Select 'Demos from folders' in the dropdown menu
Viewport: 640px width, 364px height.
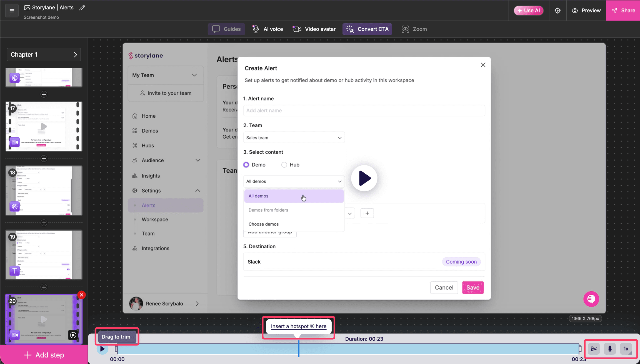pos(268,210)
